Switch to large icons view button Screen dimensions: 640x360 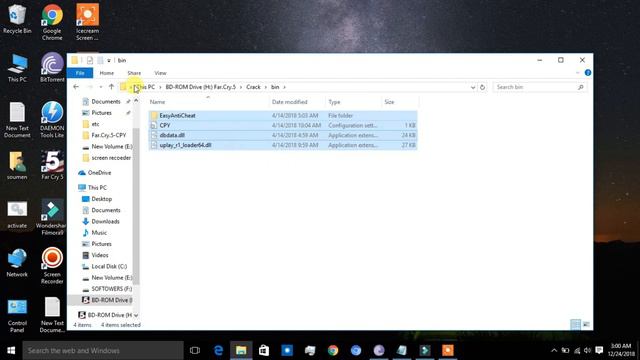pos(586,324)
